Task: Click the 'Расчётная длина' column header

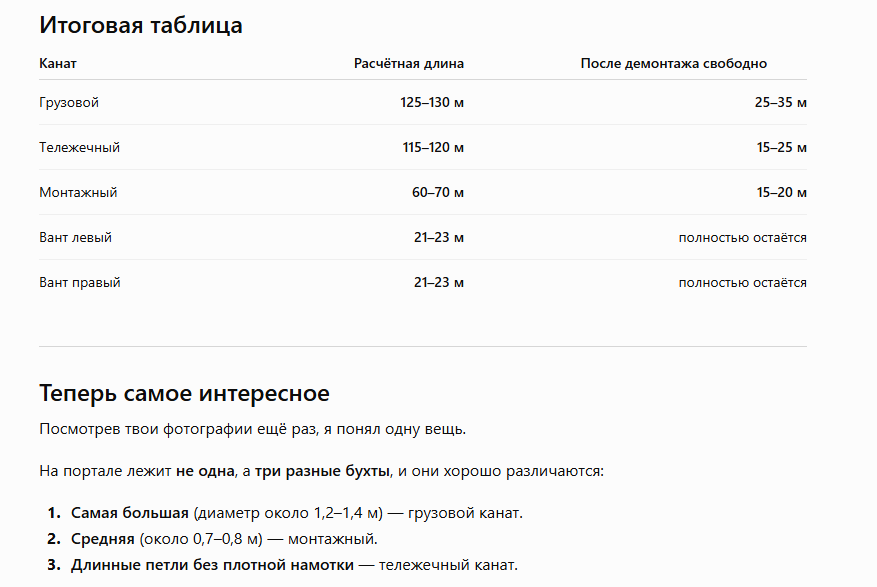Action: point(409,63)
